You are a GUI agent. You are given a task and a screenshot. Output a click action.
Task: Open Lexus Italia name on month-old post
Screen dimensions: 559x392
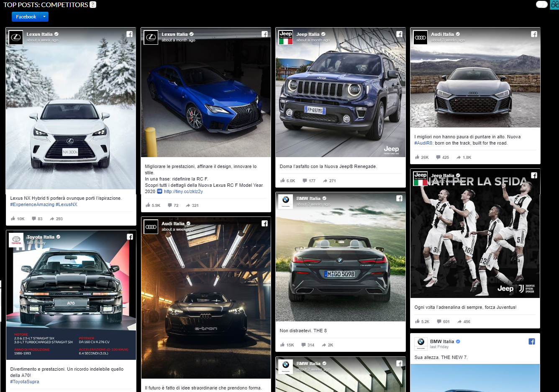pyautogui.click(x=174, y=34)
